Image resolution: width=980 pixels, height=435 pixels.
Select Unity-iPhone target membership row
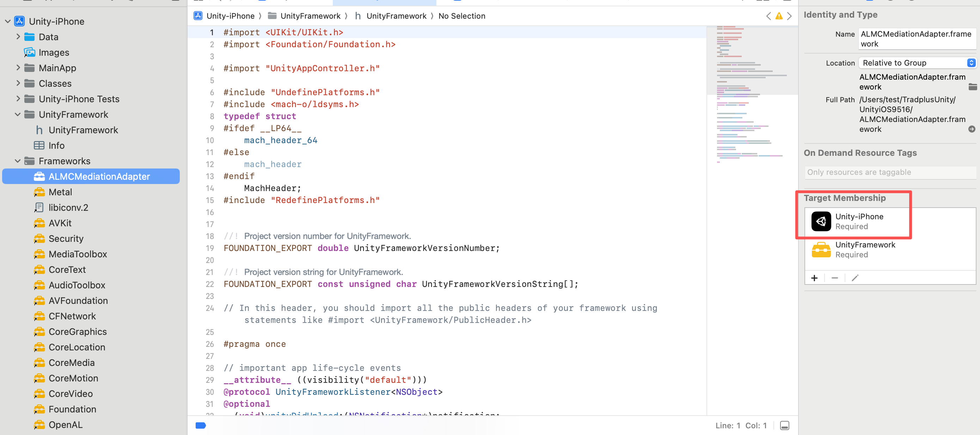890,221
